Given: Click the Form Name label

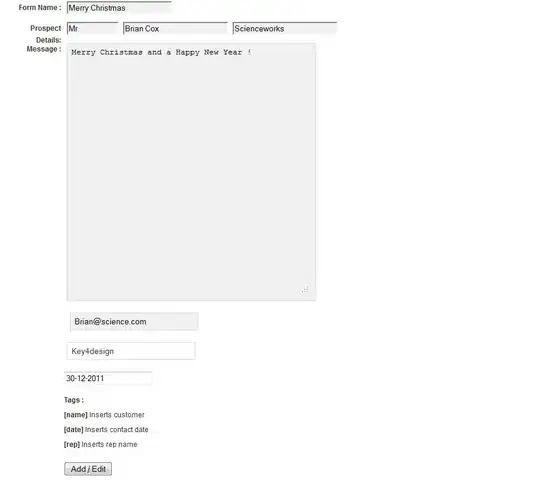Looking at the screenshot, I should pos(40,8).
